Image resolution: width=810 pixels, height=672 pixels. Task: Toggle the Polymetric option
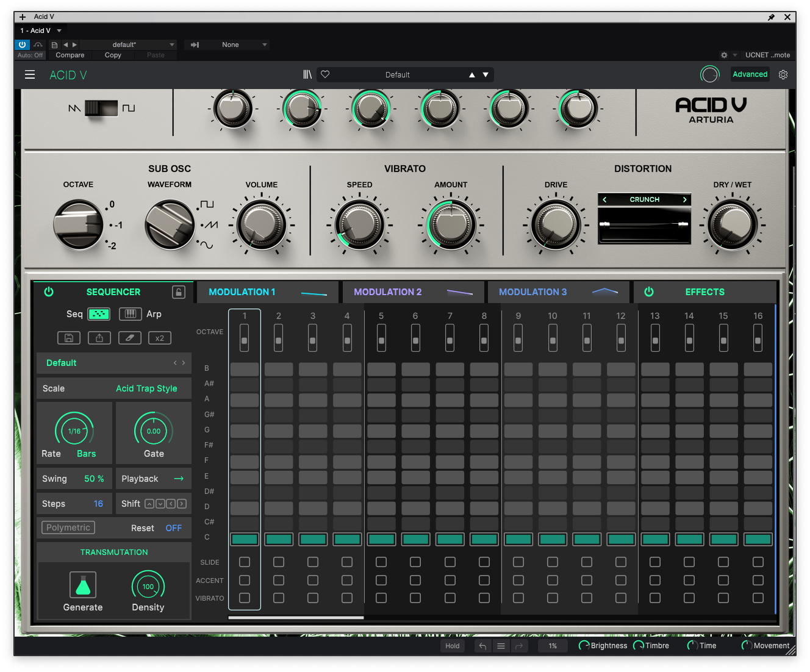[x=68, y=527]
